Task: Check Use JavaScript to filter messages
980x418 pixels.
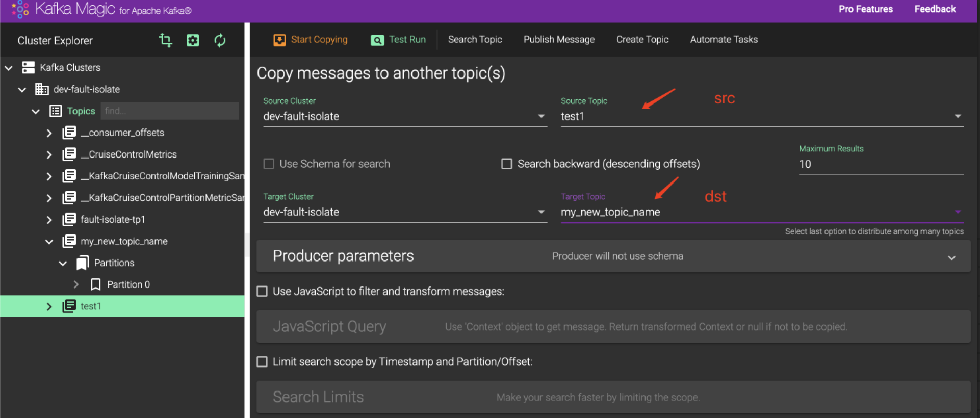Action: (x=262, y=291)
